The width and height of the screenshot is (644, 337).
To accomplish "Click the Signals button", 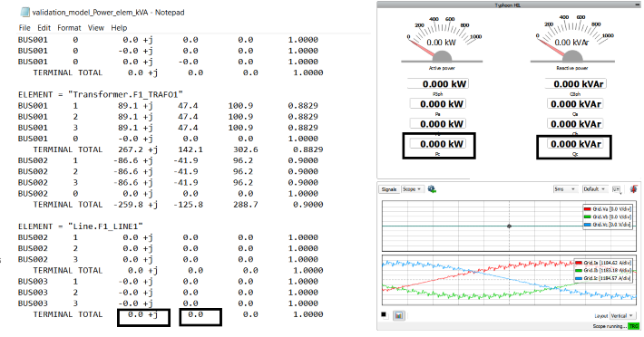I will point(388,189).
